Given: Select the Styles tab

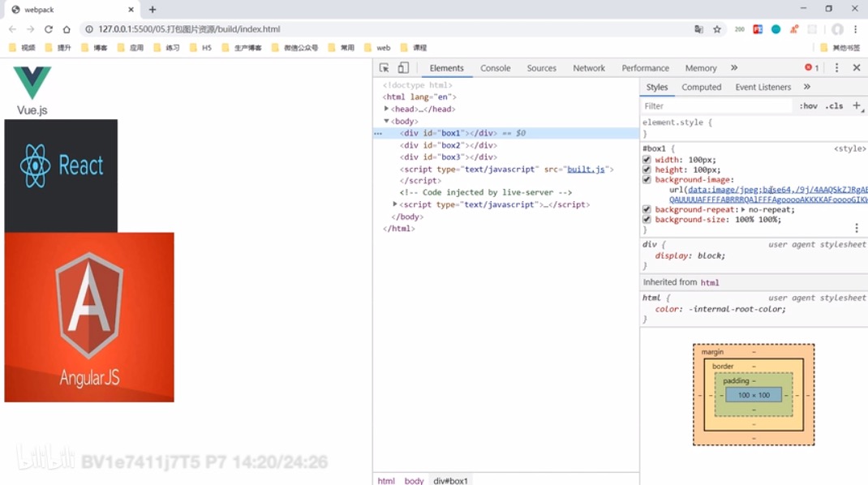Looking at the screenshot, I should click(657, 87).
